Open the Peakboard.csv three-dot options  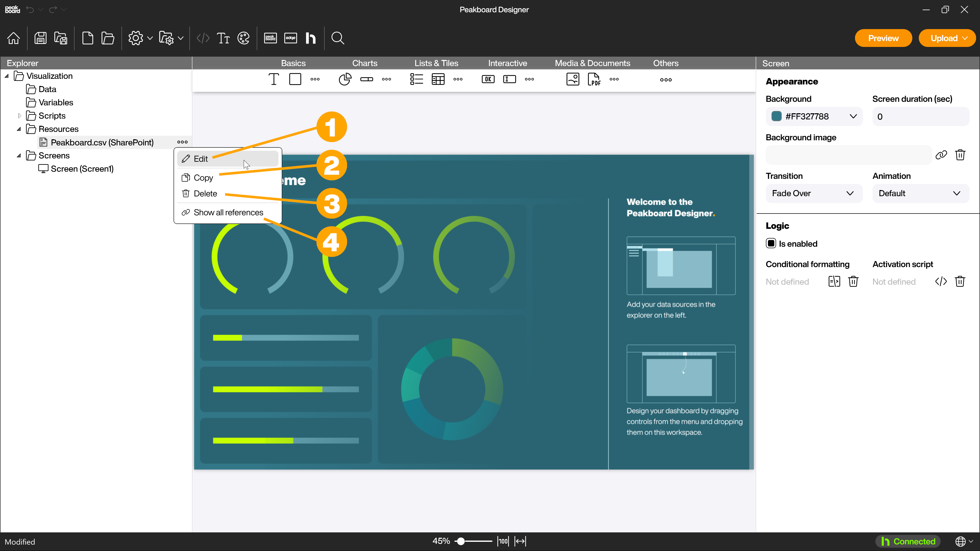[x=182, y=142]
